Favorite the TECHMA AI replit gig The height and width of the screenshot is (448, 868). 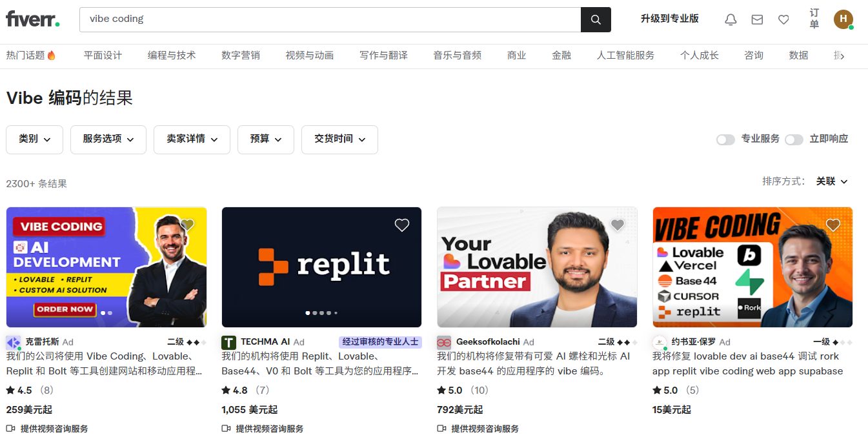pos(402,225)
